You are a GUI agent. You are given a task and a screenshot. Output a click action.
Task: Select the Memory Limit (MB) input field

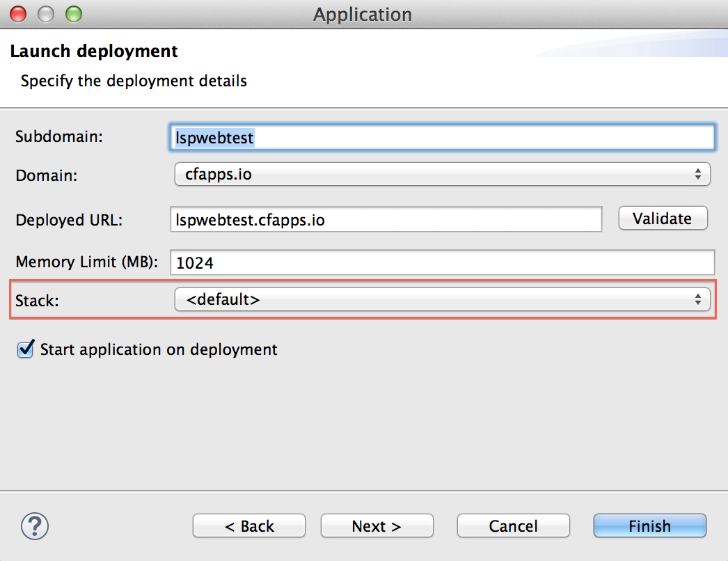[442, 263]
